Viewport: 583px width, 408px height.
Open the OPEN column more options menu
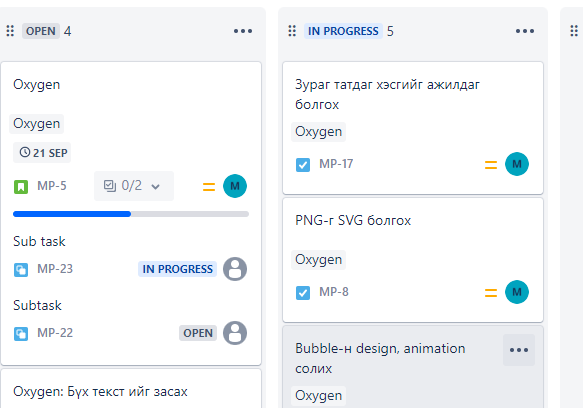pyautogui.click(x=243, y=31)
